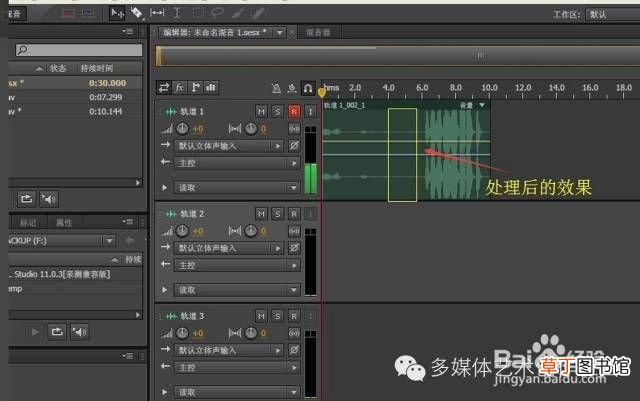
Task: Select the Razor cut tool
Action: 136,13
